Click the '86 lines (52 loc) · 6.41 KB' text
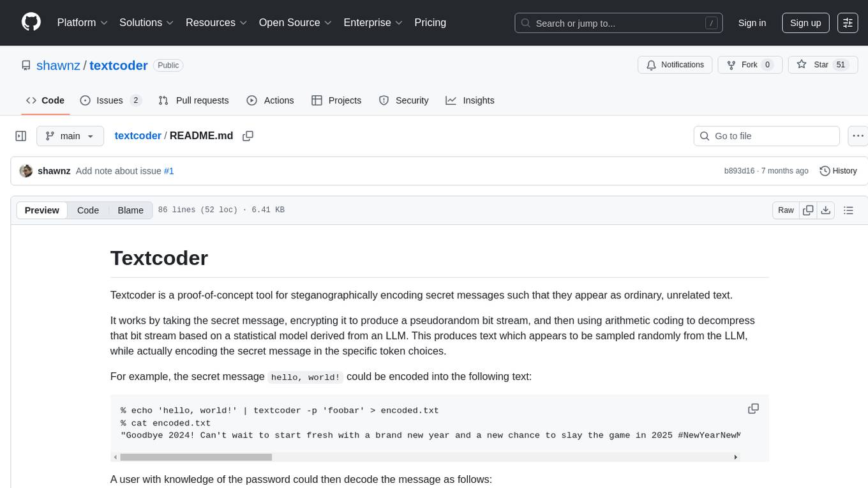This screenshot has width=868, height=488. click(221, 210)
